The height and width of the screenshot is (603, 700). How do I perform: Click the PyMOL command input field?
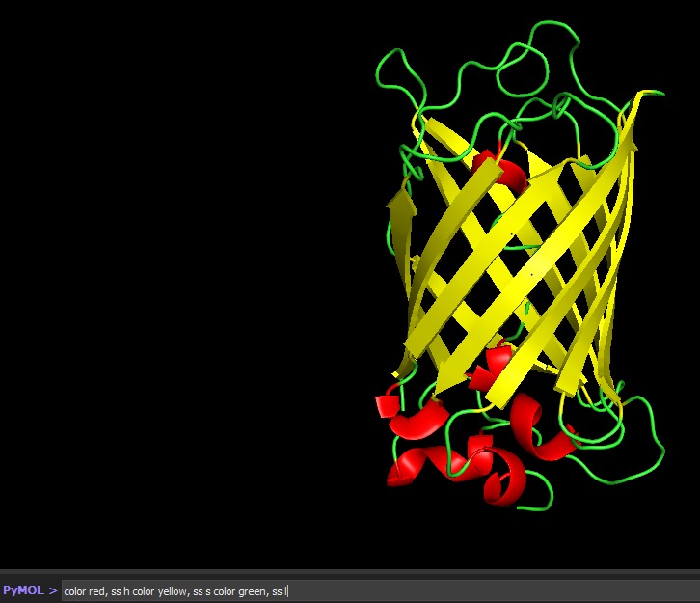coord(380,591)
